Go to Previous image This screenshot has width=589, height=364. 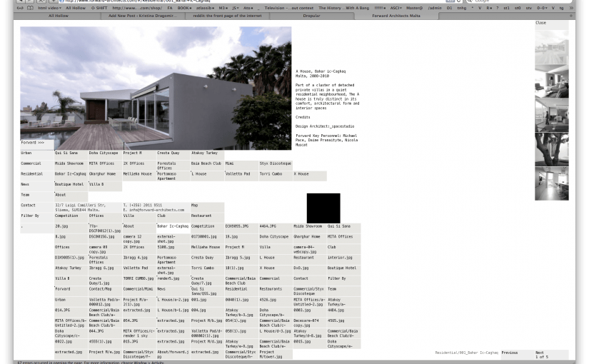518,355
